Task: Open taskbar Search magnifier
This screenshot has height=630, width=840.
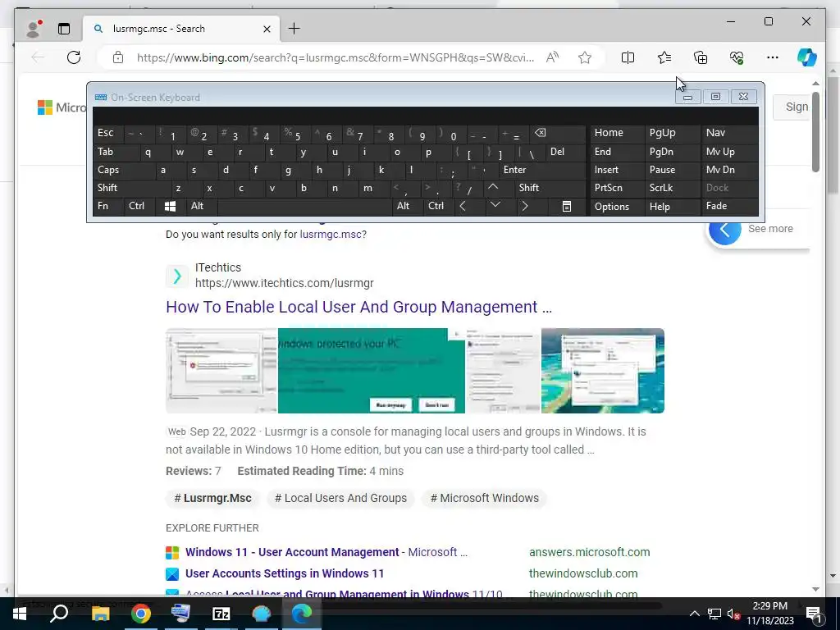Action: (59, 614)
